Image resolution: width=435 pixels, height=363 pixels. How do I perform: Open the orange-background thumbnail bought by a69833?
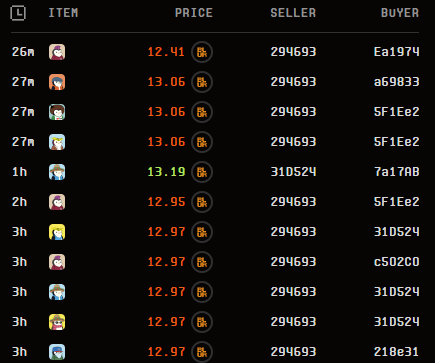tap(57, 82)
